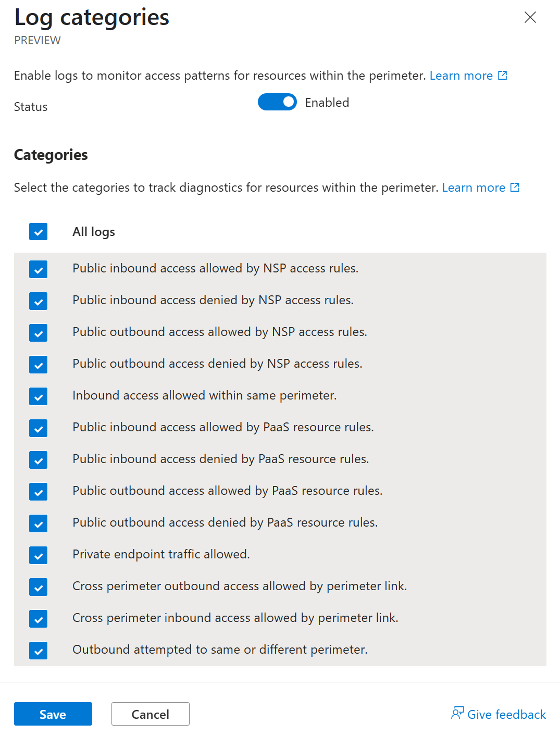Uncheck Private endpoint traffic allowed

(x=39, y=555)
